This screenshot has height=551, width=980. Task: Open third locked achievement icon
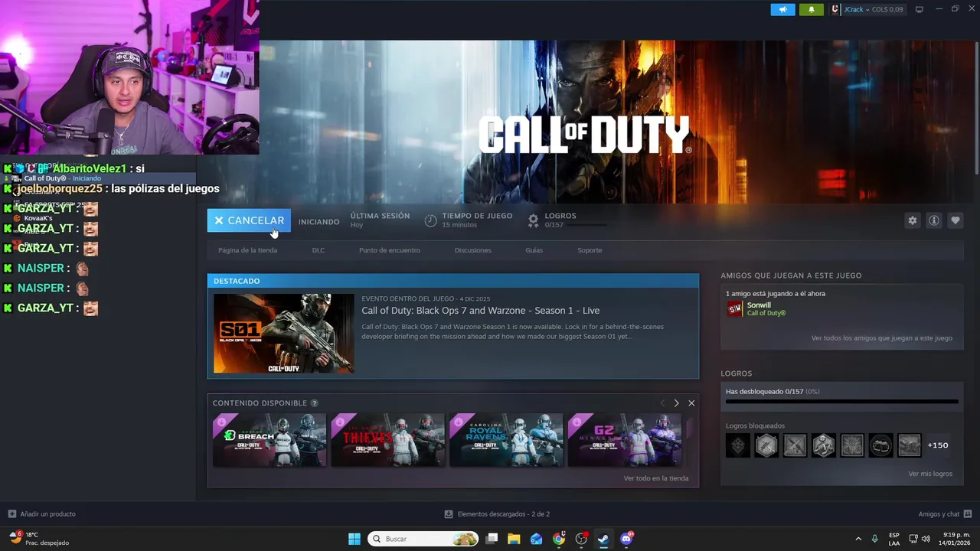pyautogui.click(x=795, y=445)
